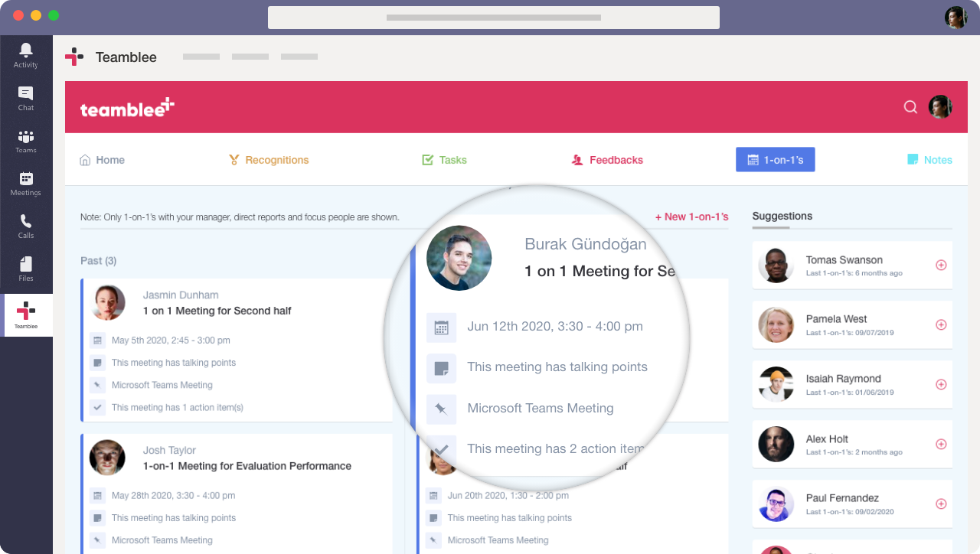Click the Teams window profile picture

click(x=956, y=18)
